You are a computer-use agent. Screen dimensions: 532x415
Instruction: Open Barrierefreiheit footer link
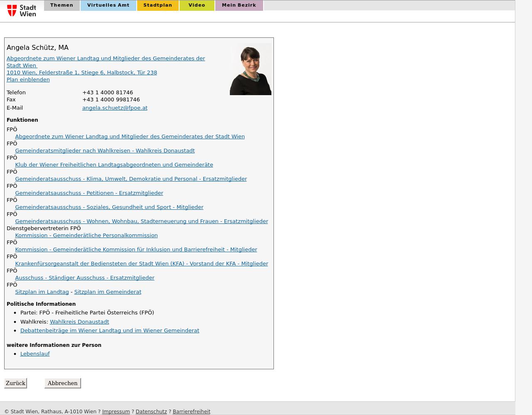coord(191,412)
